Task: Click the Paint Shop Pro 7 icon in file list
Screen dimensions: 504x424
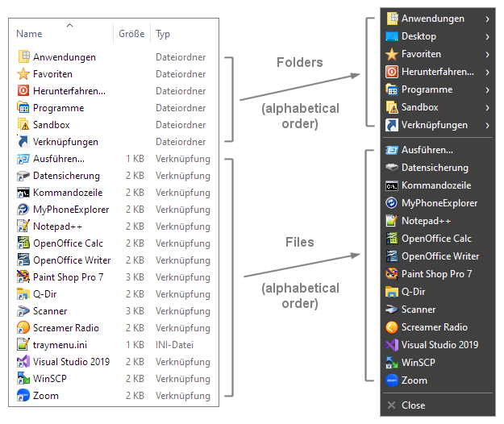Action: [23, 276]
